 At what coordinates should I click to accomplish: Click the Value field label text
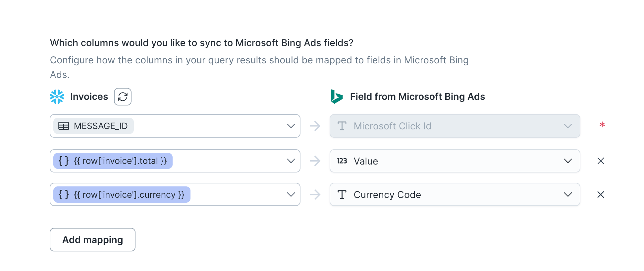[x=366, y=161]
